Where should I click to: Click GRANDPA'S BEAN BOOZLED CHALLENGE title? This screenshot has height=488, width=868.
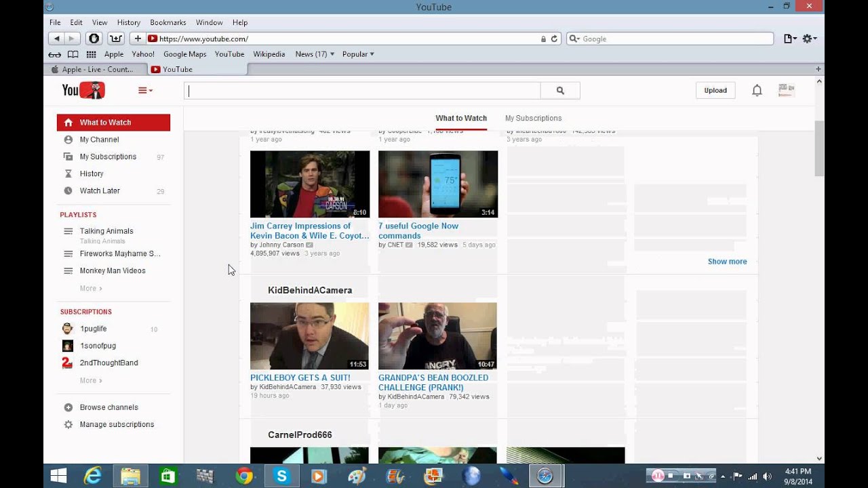433,383
